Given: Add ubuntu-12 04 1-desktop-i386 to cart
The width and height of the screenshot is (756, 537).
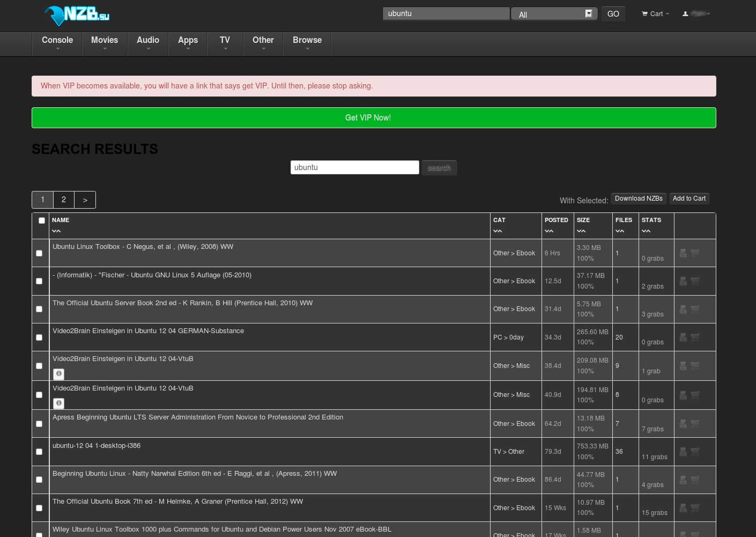Looking at the screenshot, I should [695, 452].
